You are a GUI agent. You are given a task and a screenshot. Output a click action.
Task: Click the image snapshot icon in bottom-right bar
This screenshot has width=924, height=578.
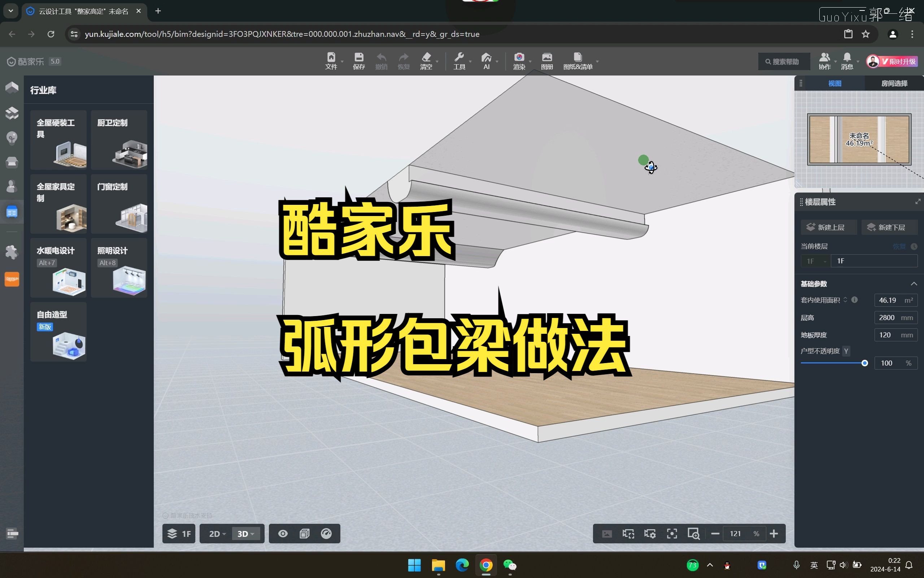pos(607,534)
